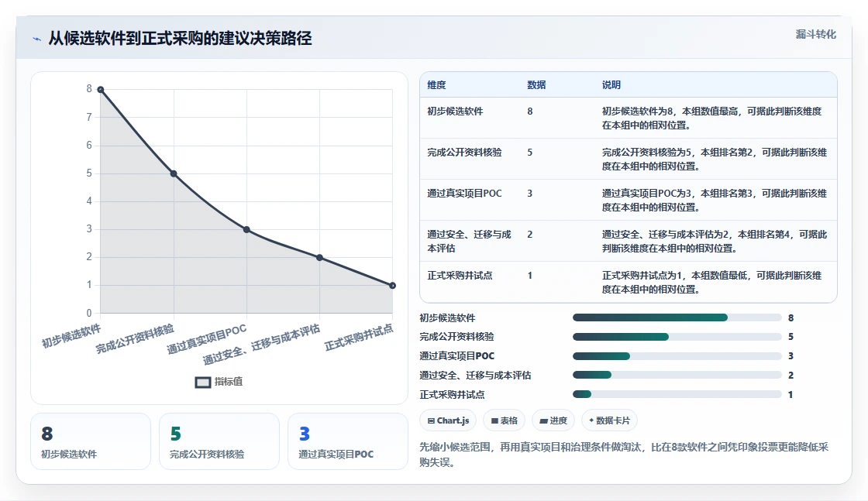The height and width of the screenshot is (501, 868).
Task: Click the description starting 正式采购并试点为1
Action: [712, 282]
